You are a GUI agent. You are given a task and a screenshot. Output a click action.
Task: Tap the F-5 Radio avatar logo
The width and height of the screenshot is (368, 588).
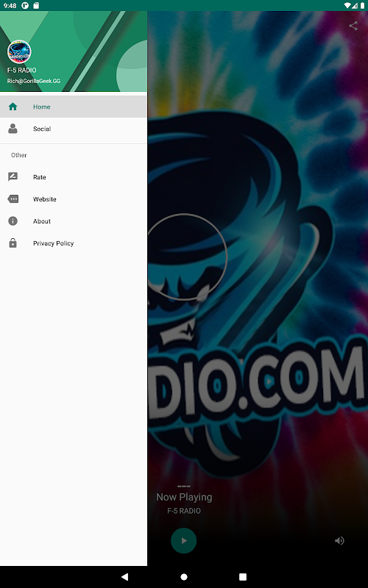pos(19,51)
